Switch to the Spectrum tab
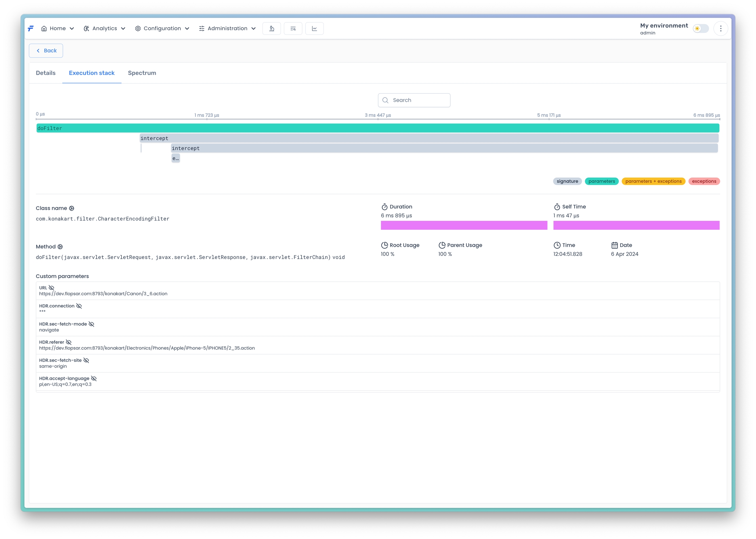 tap(142, 73)
